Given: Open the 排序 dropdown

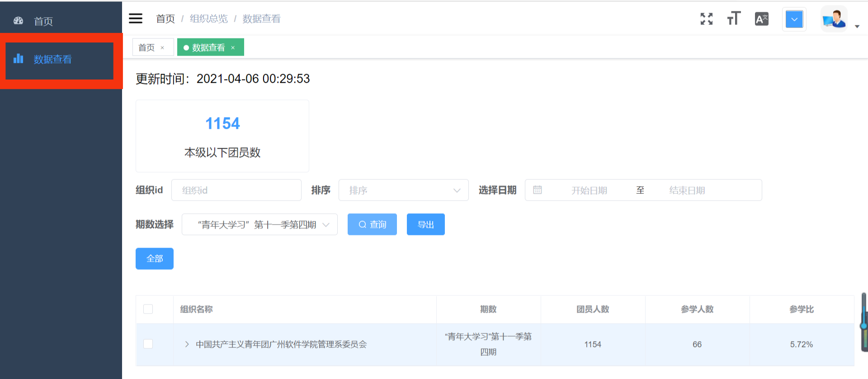Looking at the screenshot, I should click(403, 190).
